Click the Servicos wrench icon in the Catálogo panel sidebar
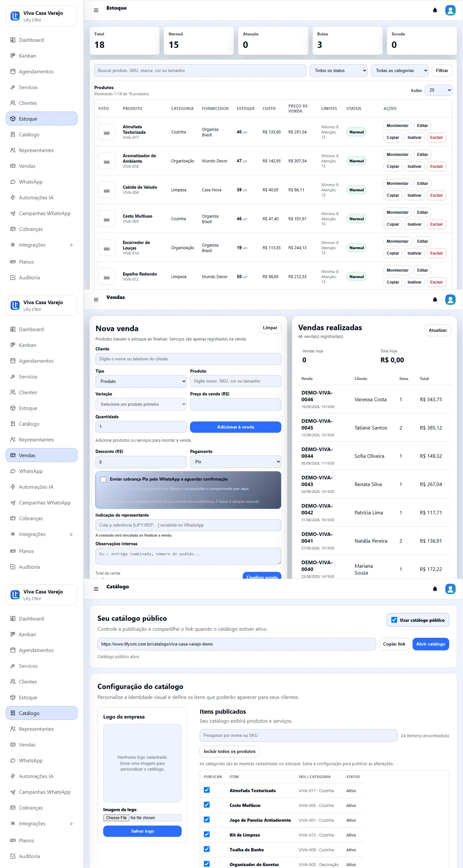Viewport: 463px width, 868px height. click(x=13, y=666)
